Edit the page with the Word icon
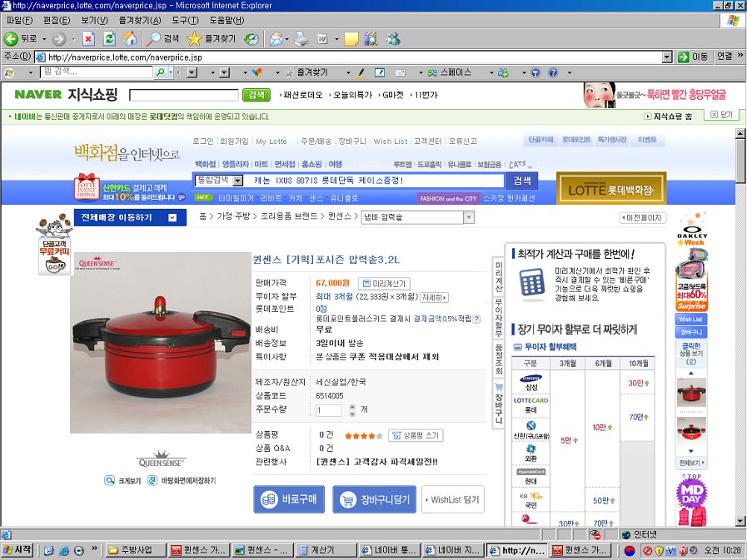The image size is (747, 560). pyautogui.click(x=322, y=39)
